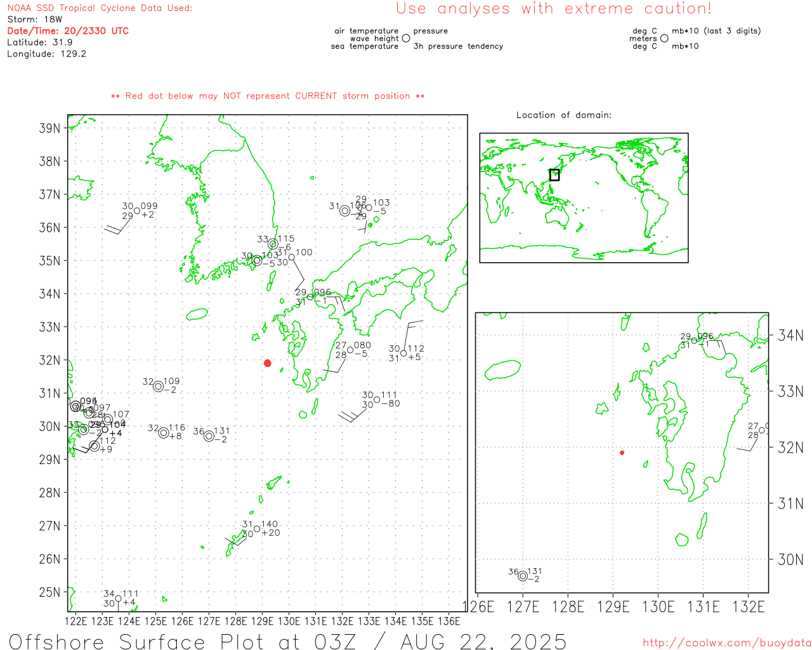
Task: Click the station circle with pressure 115 near Korea
Action: pos(273,244)
